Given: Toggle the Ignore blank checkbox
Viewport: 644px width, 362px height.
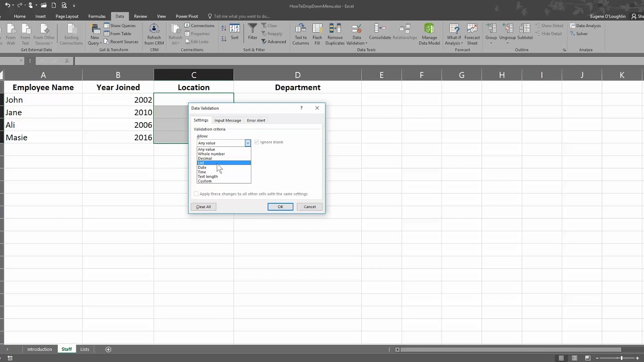Looking at the screenshot, I should 257,142.
